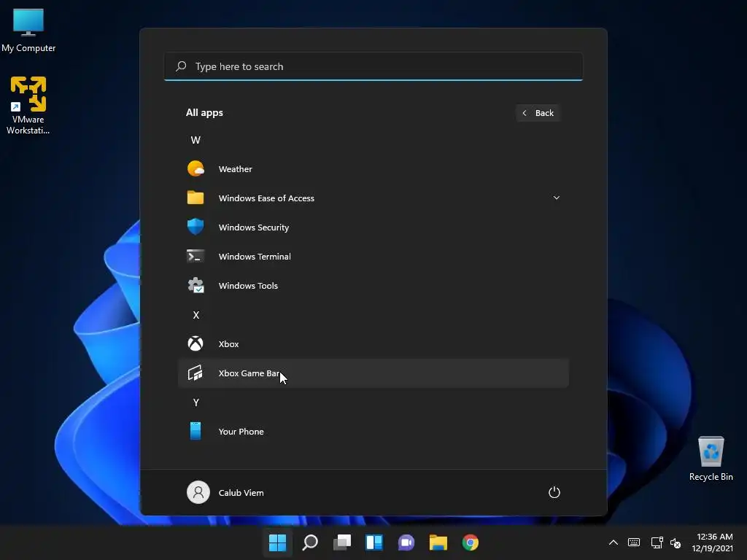Open Xbox Game Bar icon
This screenshot has width=747, height=560.
196,373
